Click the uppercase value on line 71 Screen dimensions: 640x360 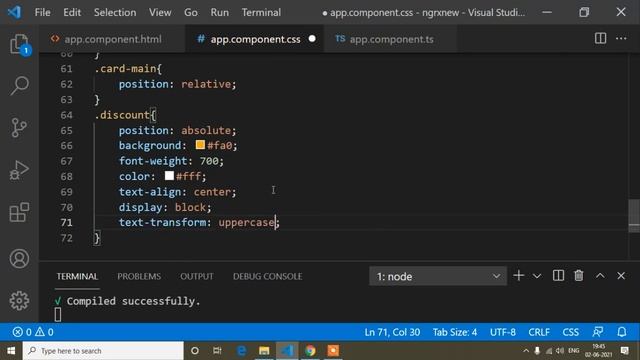(x=246, y=222)
